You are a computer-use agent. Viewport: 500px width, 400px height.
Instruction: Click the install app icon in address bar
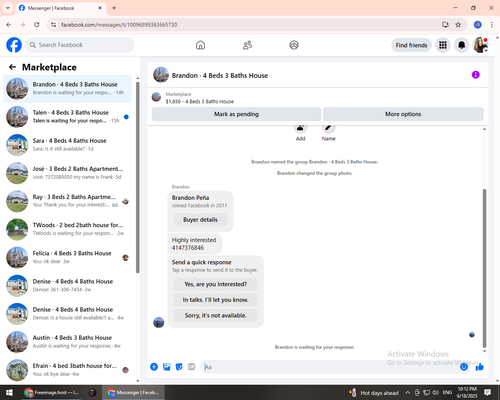point(445,25)
